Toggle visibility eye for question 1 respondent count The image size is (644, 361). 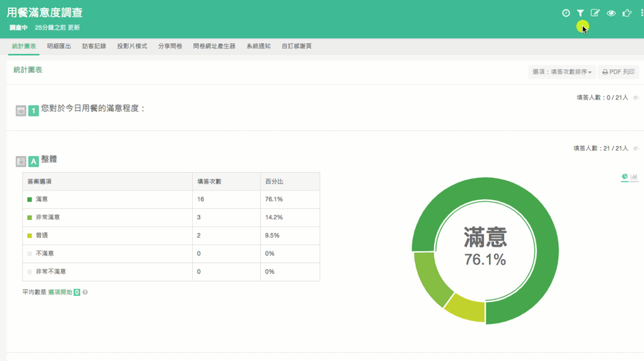[x=636, y=98]
